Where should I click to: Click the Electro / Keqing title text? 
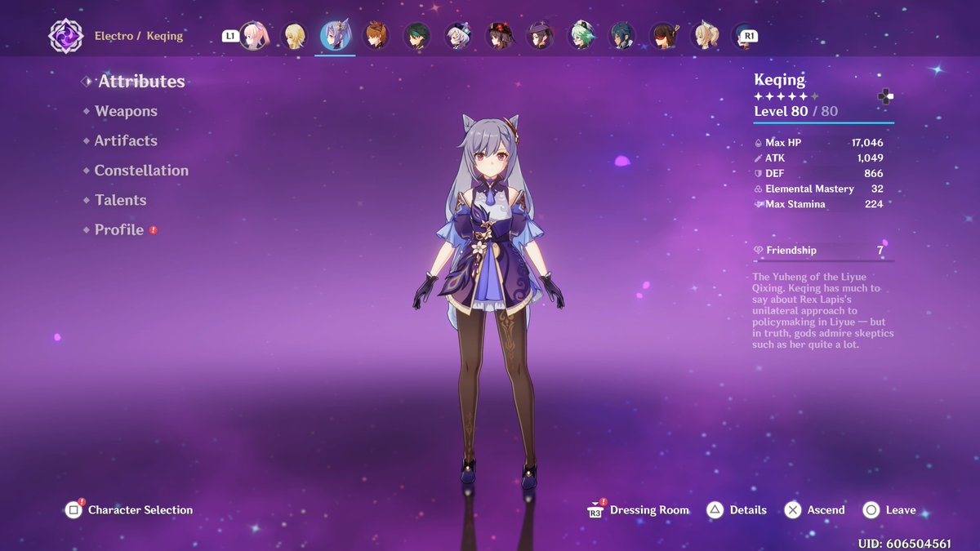click(x=139, y=36)
